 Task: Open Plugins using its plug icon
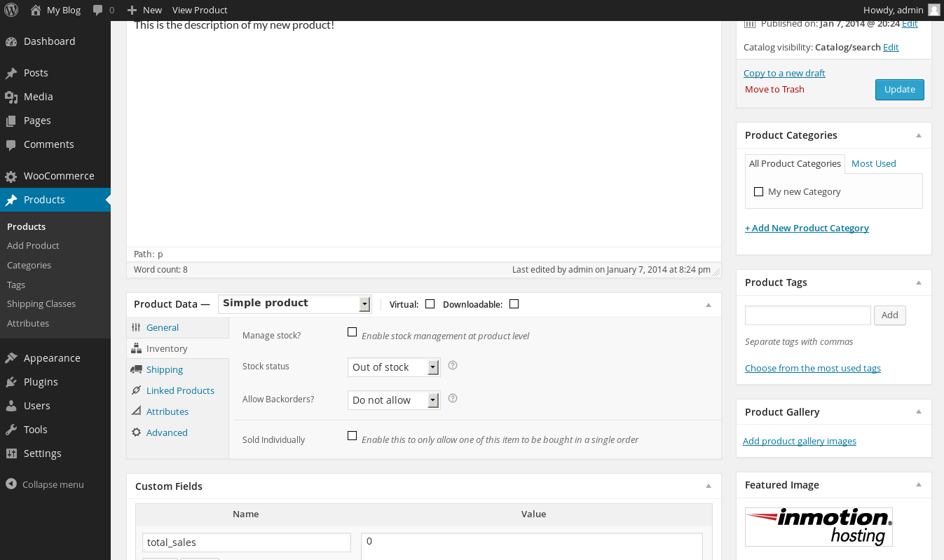pos(11,382)
